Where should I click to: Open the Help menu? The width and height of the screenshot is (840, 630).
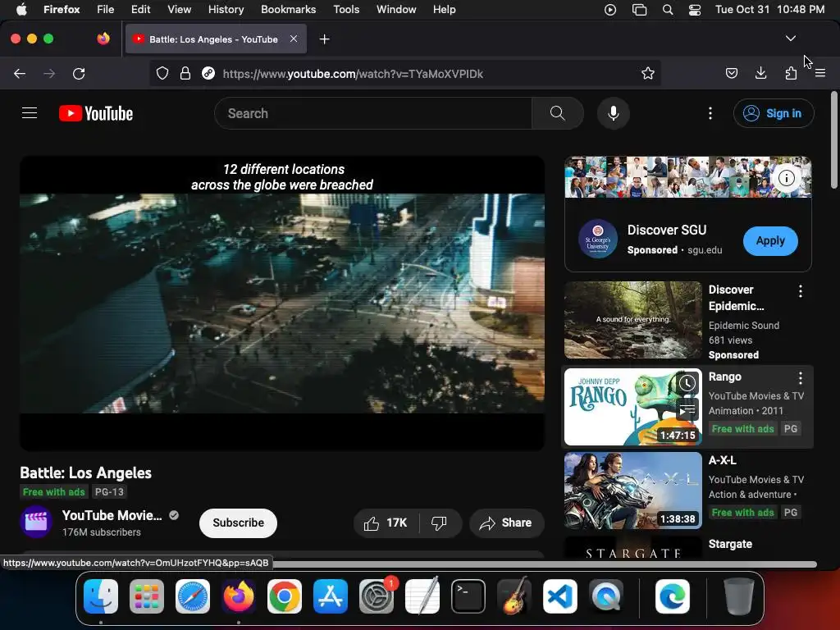(x=444, y=10)
